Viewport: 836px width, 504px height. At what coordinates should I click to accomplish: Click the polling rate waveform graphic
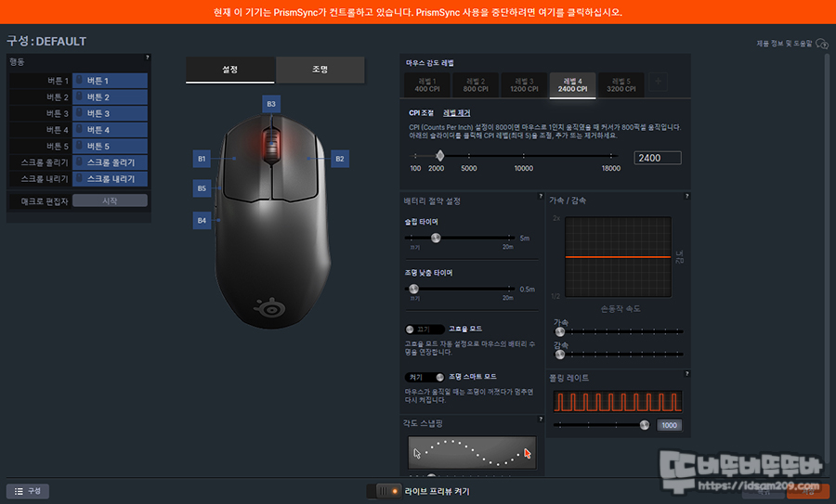618,402
